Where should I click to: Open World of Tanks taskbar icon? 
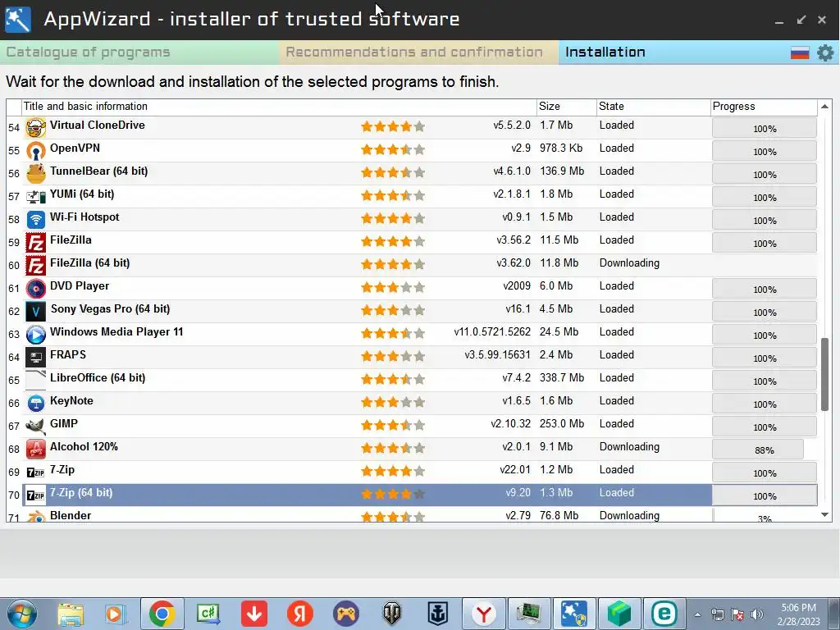click(391, 614)
